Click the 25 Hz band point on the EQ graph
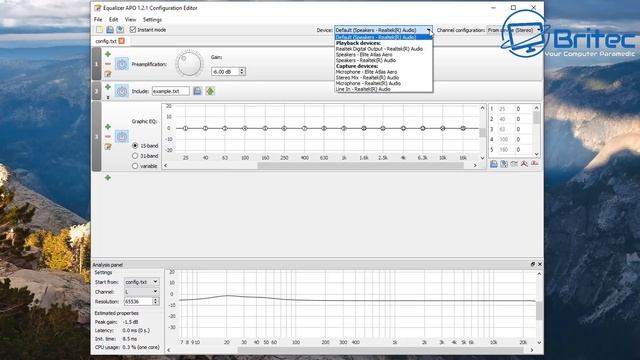Viewport: 640px width, 360px height. (x=185, y=128)
